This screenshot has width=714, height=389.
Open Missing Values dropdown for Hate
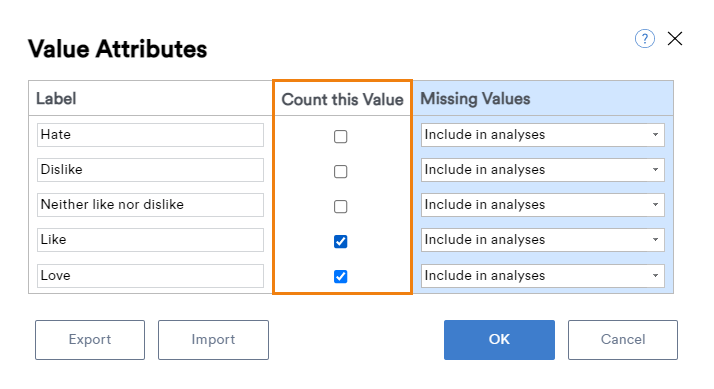tap(542, 135)
